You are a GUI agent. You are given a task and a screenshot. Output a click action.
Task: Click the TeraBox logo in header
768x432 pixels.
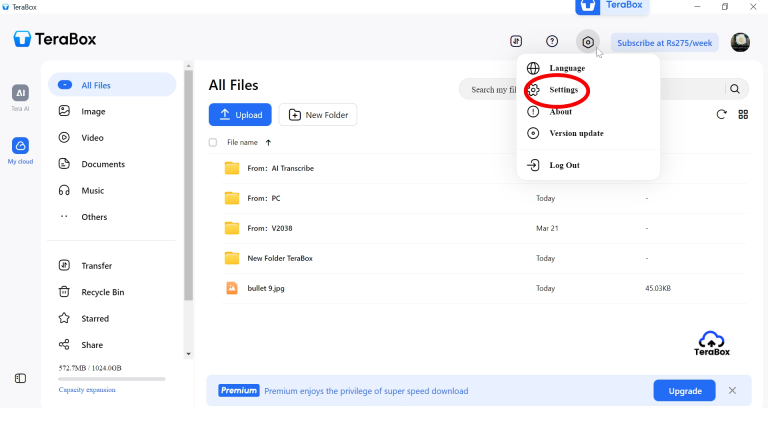(x=55, y=39)
